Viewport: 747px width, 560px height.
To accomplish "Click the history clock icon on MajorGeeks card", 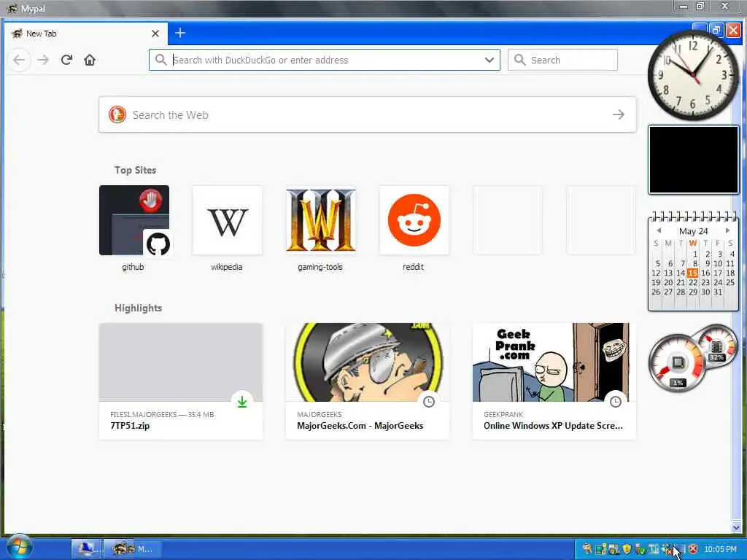I will point(429,402).
